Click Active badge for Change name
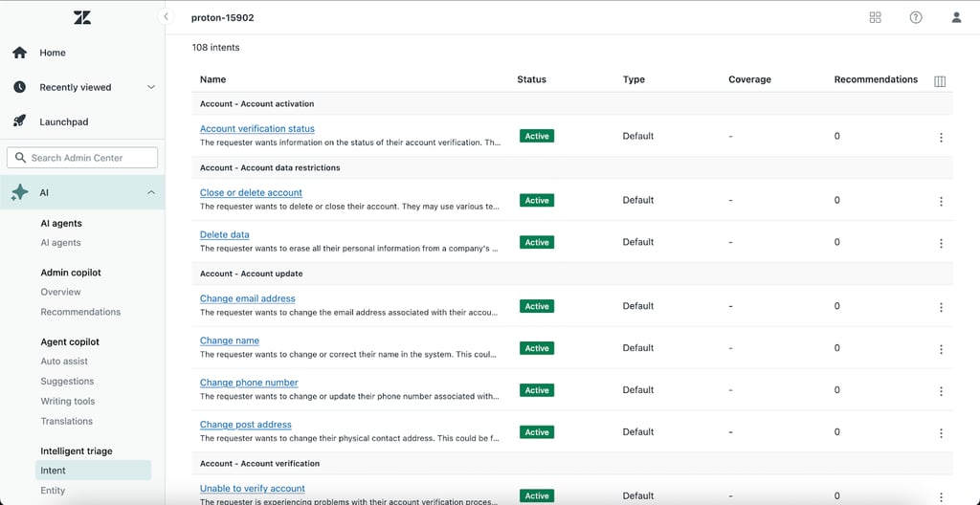The height and width of the screenshot is (505, 980). pos(537,348)
